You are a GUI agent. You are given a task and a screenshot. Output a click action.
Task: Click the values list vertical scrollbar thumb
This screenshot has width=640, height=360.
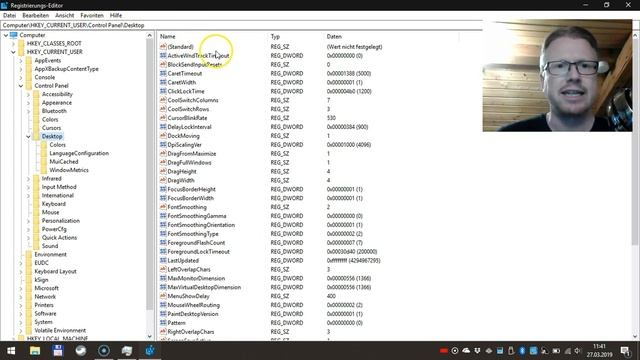(x=635, y=143)
